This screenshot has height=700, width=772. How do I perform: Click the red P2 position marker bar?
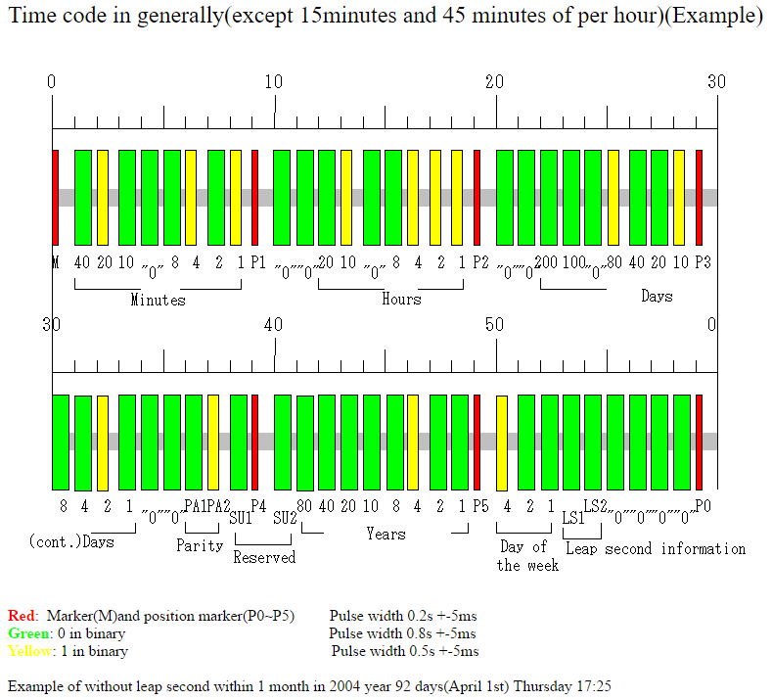(x=477, y=198)
